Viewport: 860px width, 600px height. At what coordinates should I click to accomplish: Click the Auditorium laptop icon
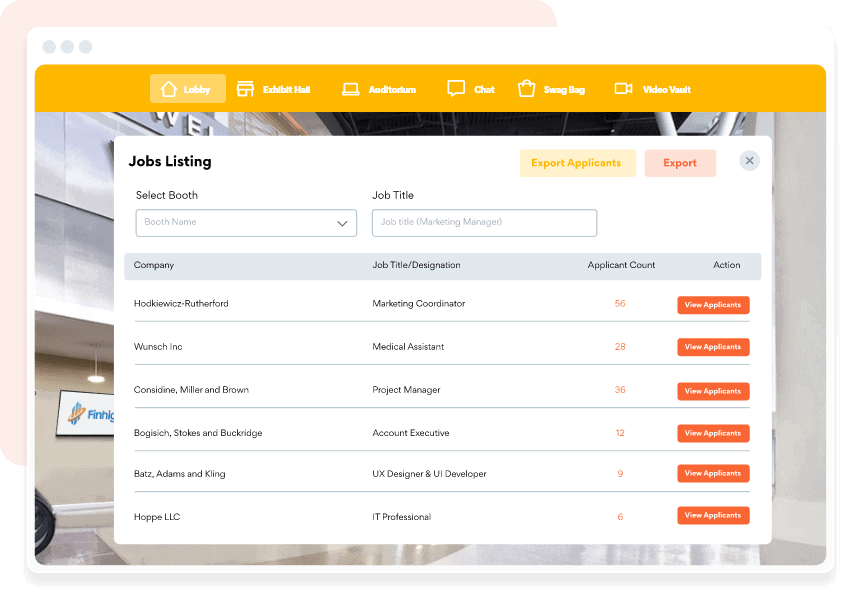coord(350,89)
